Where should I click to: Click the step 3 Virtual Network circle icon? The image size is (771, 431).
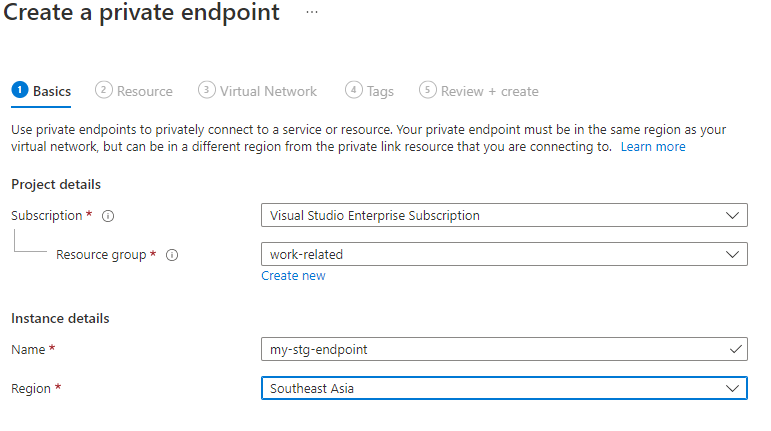click(x=206, y=90)
